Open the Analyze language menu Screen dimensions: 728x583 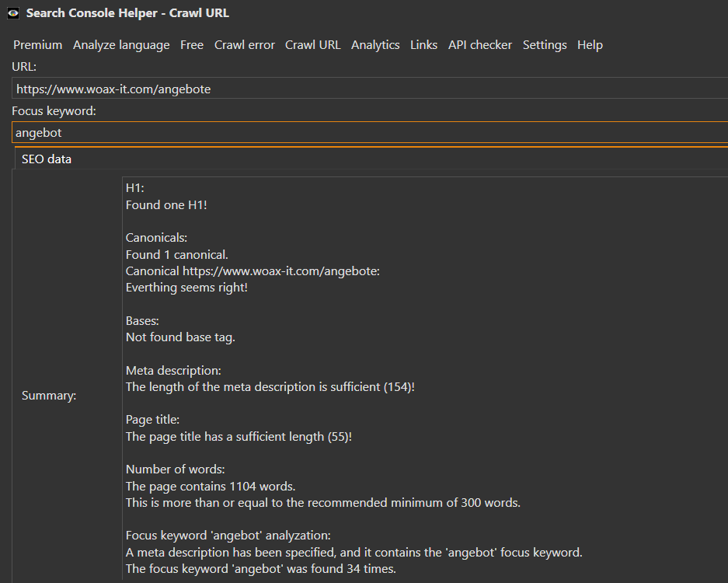[x=121, y=45]
